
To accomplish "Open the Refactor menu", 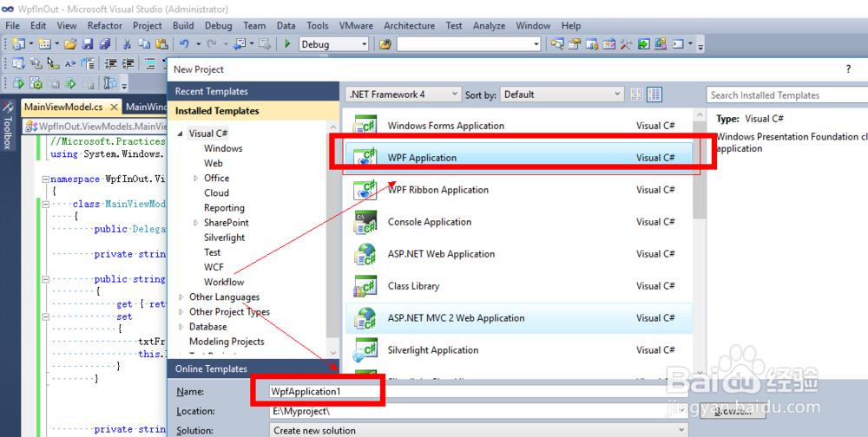I will click(105, 25).
